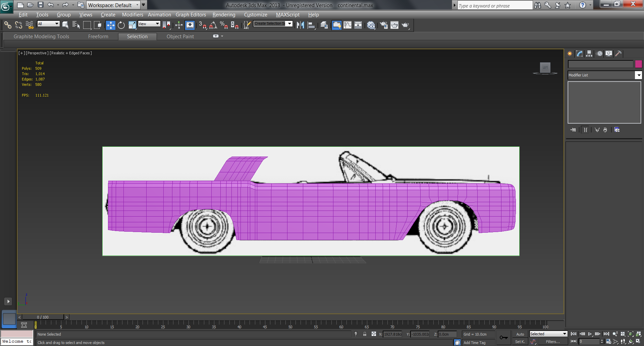Open the Hierarchy command panel tab
Screen dimensions: 644x346
pos(589,54)
